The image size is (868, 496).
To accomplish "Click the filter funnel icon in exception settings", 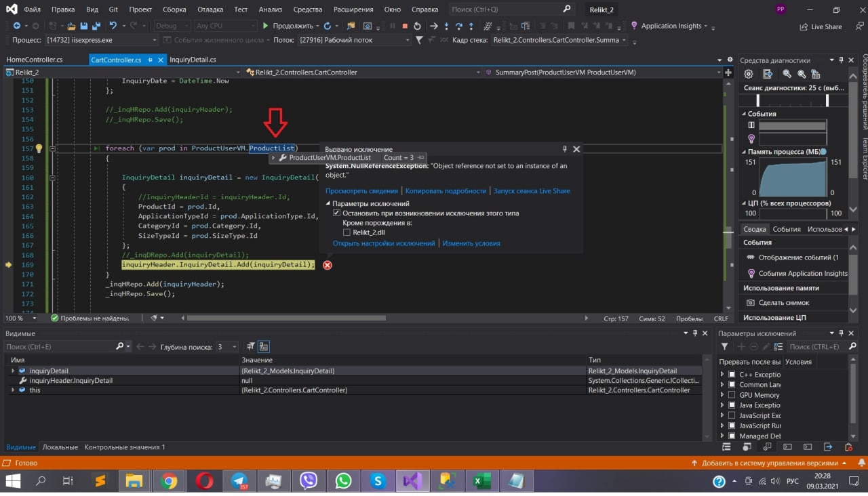I will click(x=724, y=347).
